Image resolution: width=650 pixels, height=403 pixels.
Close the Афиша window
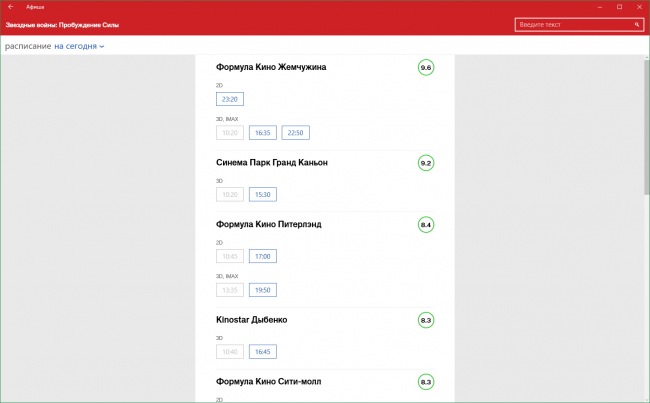coord(639,7)
